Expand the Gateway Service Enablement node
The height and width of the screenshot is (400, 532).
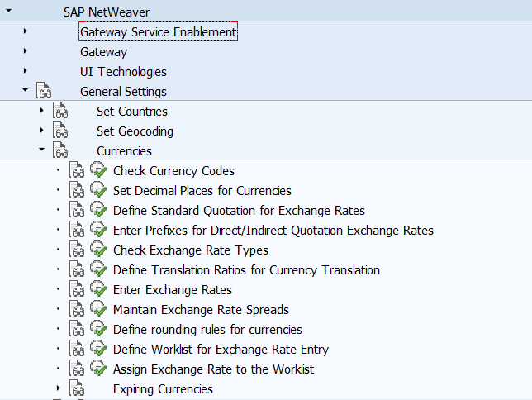tap(25, 31)
